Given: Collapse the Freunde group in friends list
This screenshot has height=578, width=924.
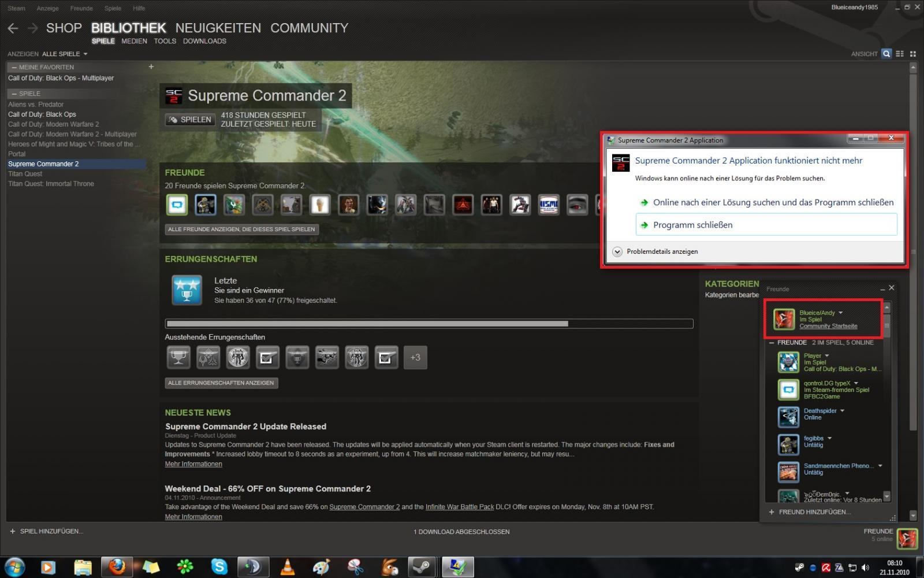Looking at the screenshot, I should pos(772,343).
